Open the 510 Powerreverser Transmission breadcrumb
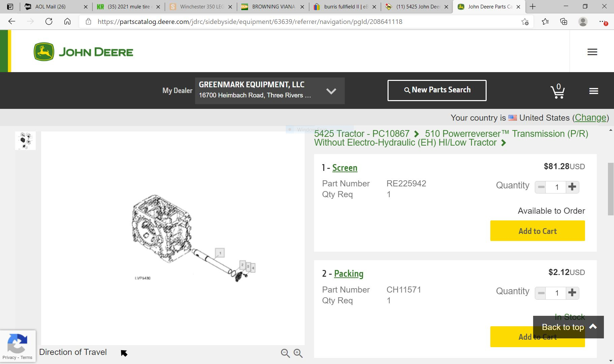Image resolution: width=614 pixels, height=364 pixels. (451, 138)
